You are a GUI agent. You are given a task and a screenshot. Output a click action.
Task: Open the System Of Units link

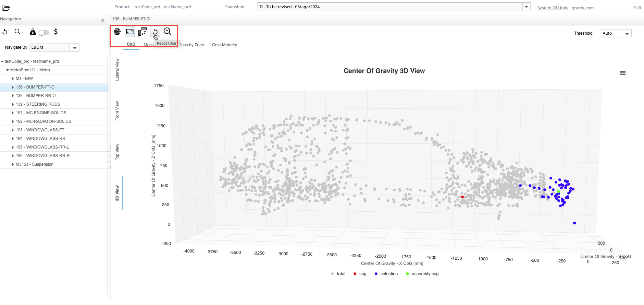552,8
